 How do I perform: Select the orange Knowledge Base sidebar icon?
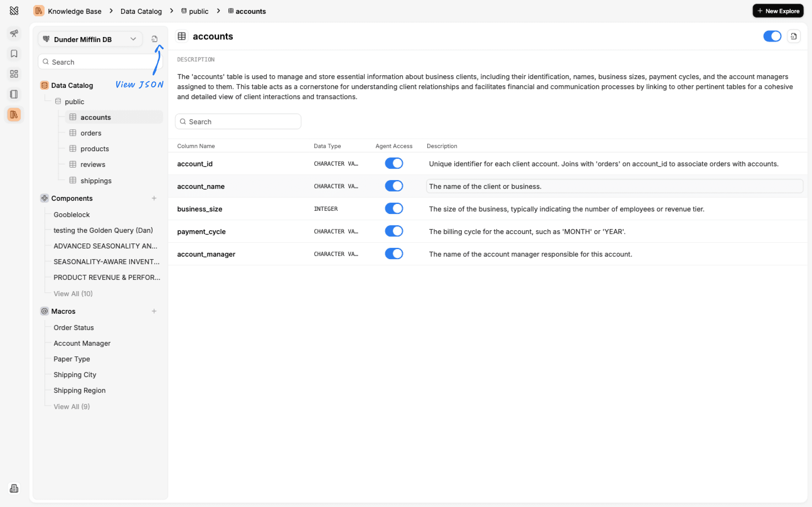tap(14, 114)
